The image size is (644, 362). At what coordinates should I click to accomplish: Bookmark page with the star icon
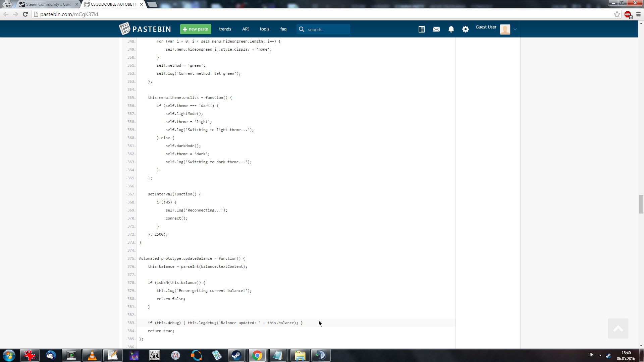point(617,14)
